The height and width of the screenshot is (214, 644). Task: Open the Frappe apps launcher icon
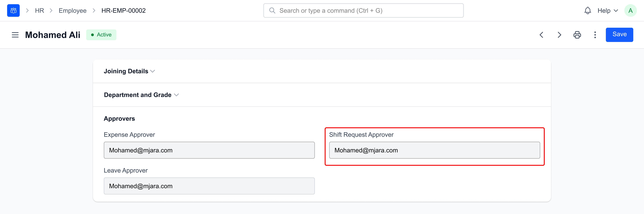point(13,10)
